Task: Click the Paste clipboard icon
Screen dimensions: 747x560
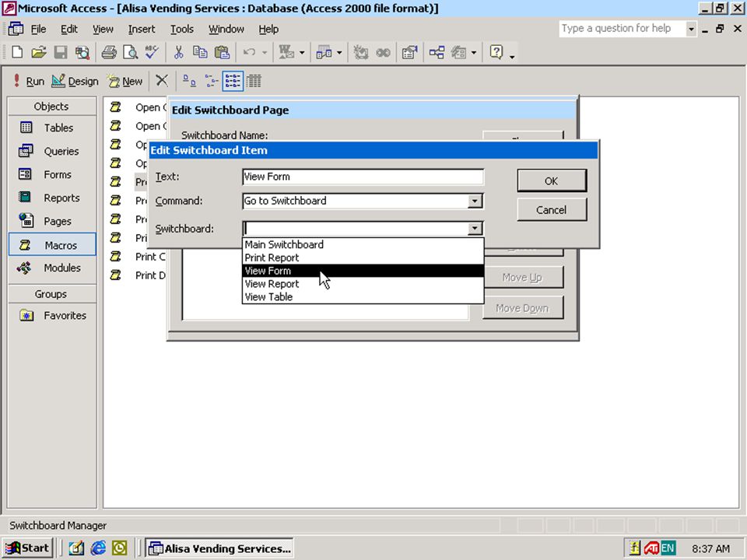Action: [222, 52]
